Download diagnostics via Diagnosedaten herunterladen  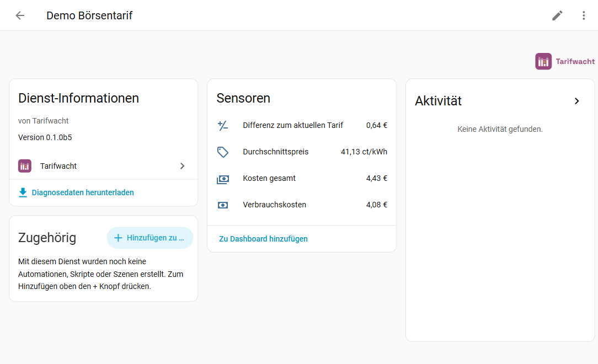click(x=83, y=192)
